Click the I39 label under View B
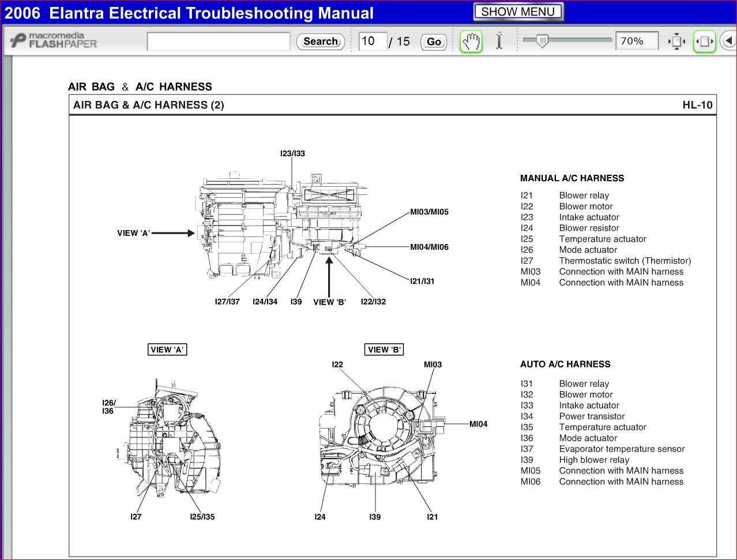The width and height of the screenshot is (737, 560). (375, 517)
